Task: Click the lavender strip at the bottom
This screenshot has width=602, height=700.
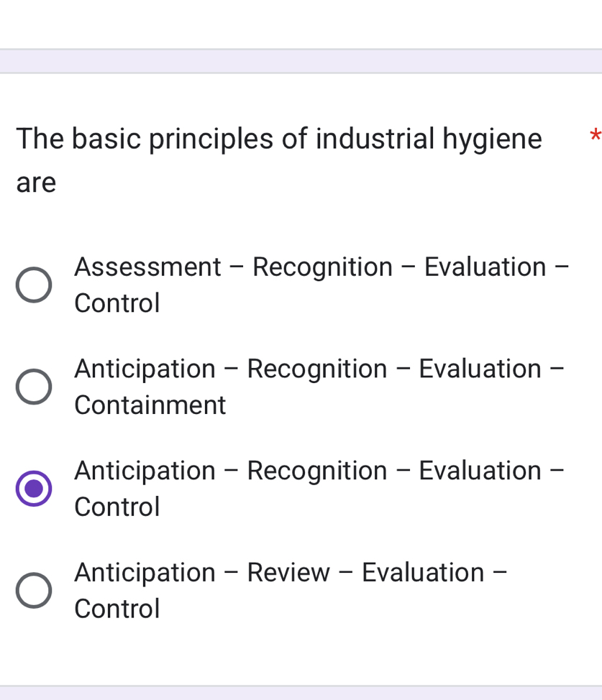Action: pos(301,693)
